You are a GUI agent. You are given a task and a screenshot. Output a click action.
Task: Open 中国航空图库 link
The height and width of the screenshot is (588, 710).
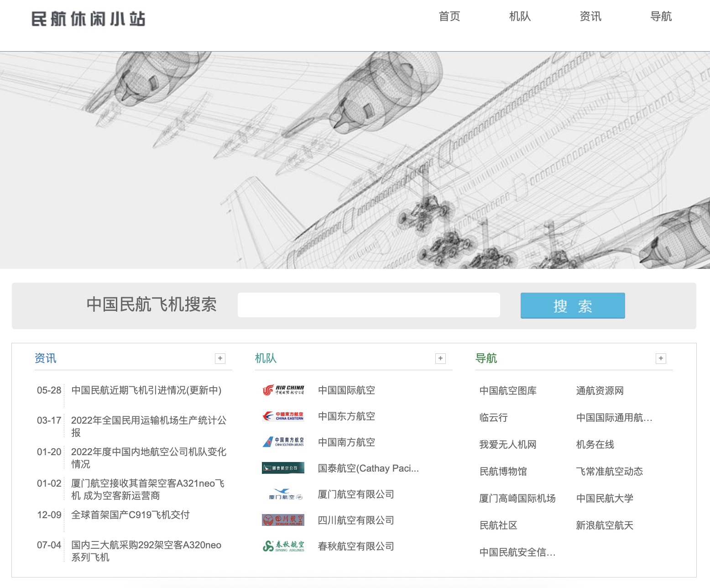point(508,391)
